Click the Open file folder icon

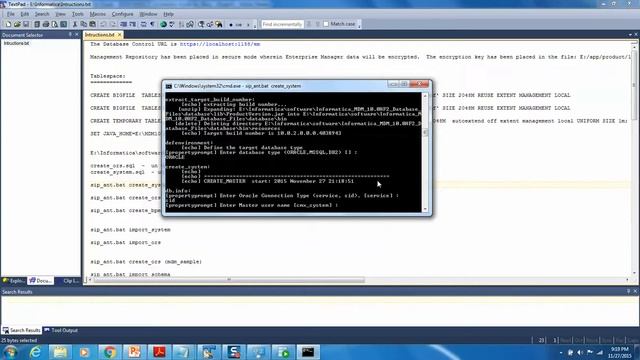point(17,24)
